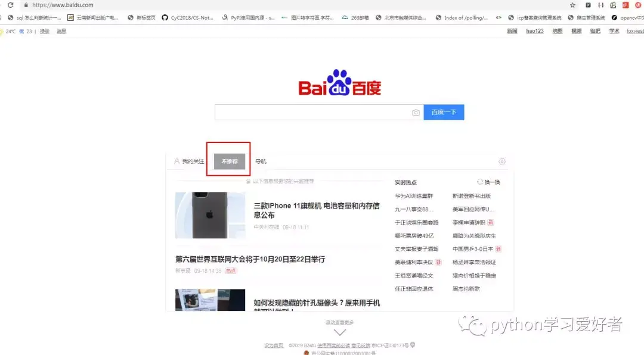The image size is (644, 355).
Task: Switch to the 我的关注 tab
Action: tap(189, 161)
